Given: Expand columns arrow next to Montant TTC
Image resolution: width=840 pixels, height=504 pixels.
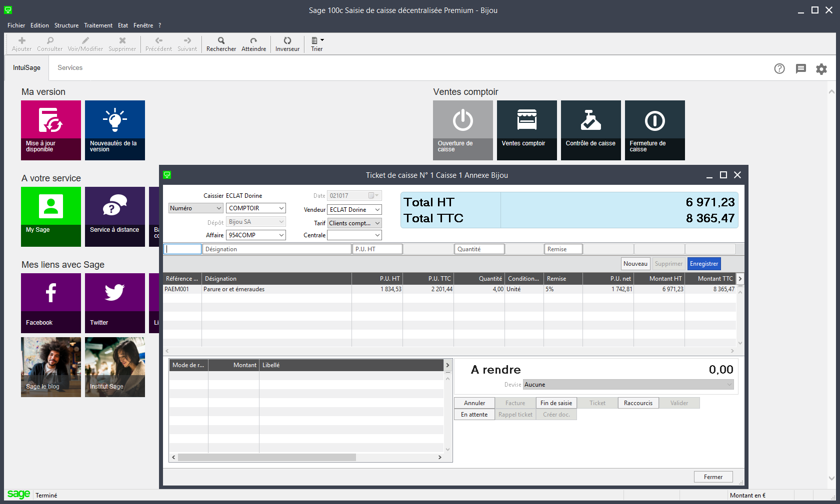Looking at the screenshot, I should pos(740,279).
